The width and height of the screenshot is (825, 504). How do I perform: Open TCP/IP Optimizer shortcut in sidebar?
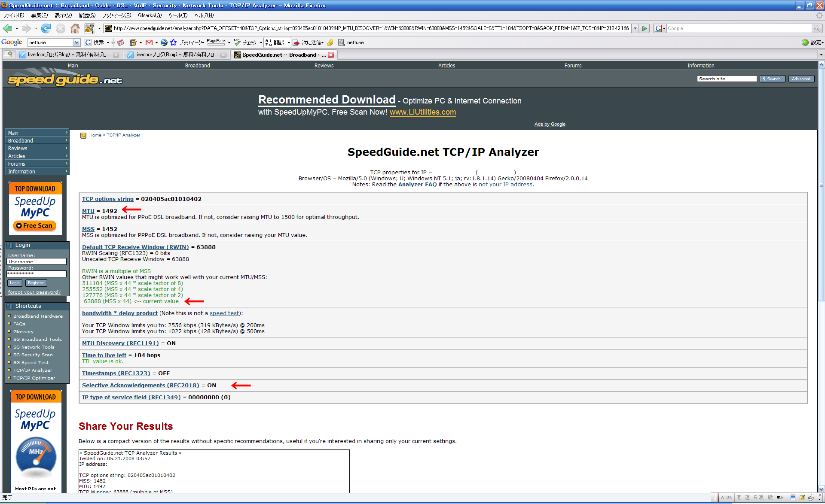click(34, 378)
